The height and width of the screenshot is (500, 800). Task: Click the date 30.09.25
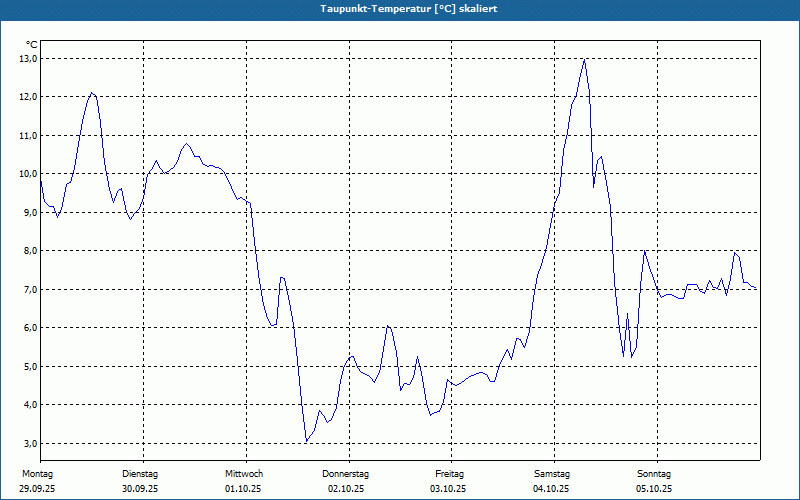(x=140, y=489)
